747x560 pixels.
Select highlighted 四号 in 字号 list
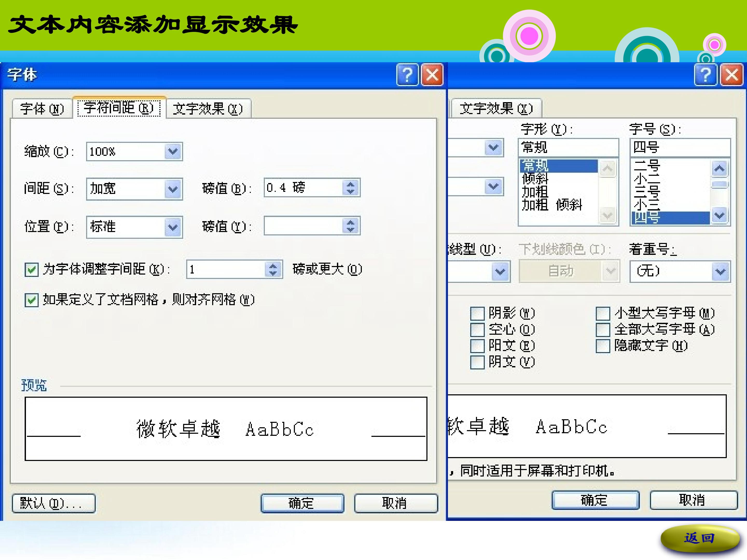point(671,218)
